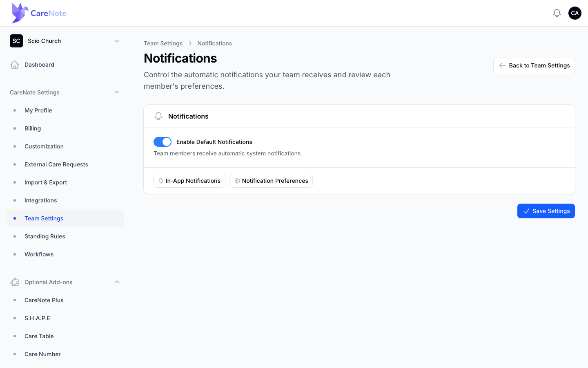Open CareNote Plus add-on
Image resolution: width=588 pixels, height=368 pixels.
pos(65,300)
